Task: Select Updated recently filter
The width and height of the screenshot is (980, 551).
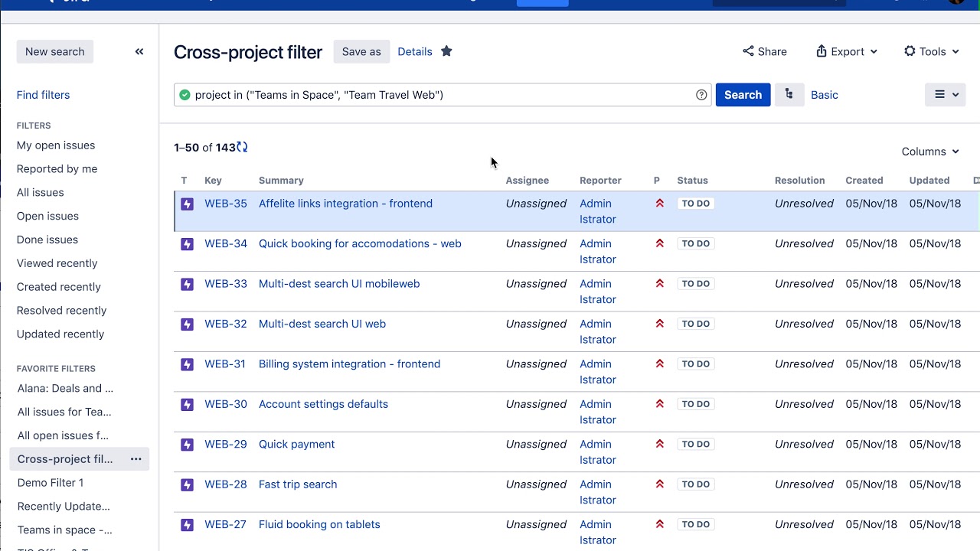Action: (x=60, y=334)
